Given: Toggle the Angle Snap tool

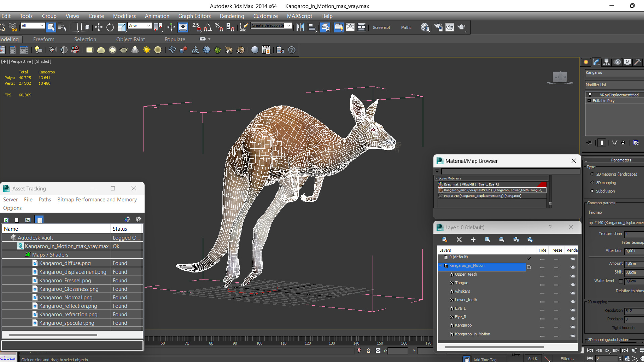Looking at the screenshot, I should click(208, 27).
